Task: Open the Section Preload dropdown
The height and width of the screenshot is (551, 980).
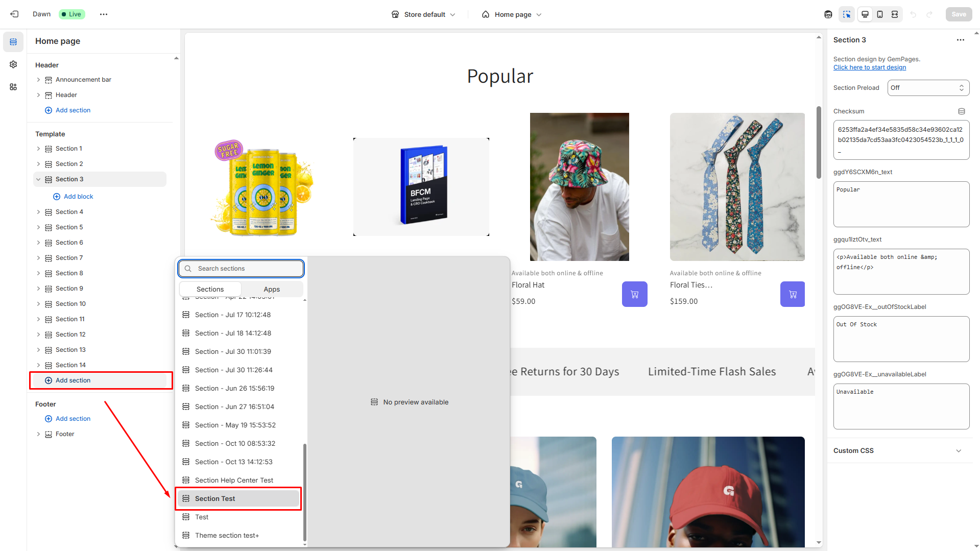Action: pos(928,88)
